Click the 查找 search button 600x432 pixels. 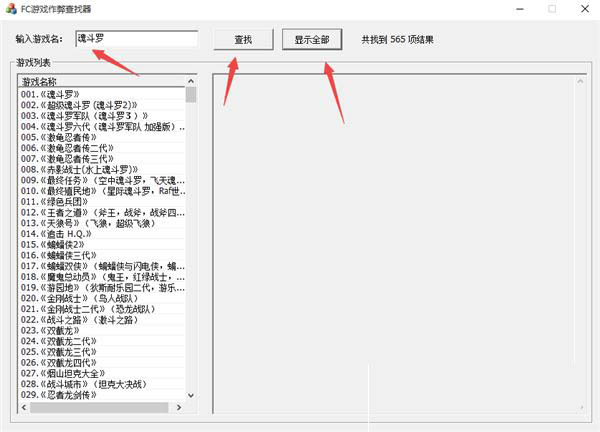243,39
